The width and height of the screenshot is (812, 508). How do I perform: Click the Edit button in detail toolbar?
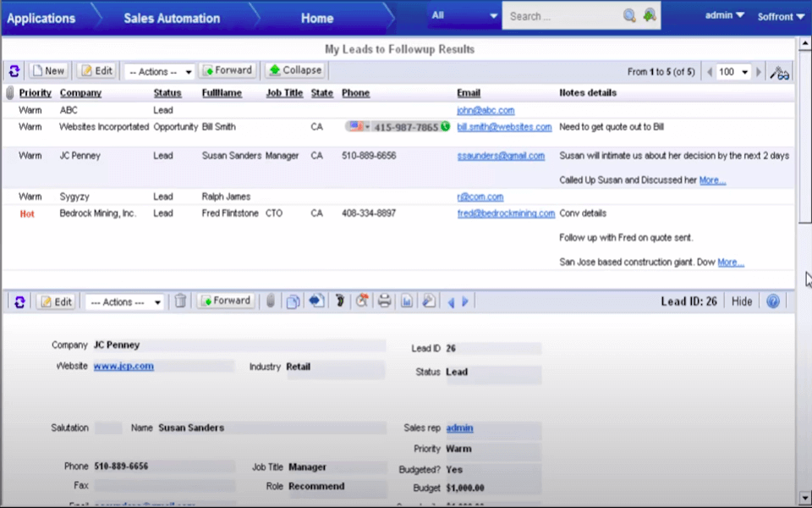pyautogui.click(x=56, y=301)
